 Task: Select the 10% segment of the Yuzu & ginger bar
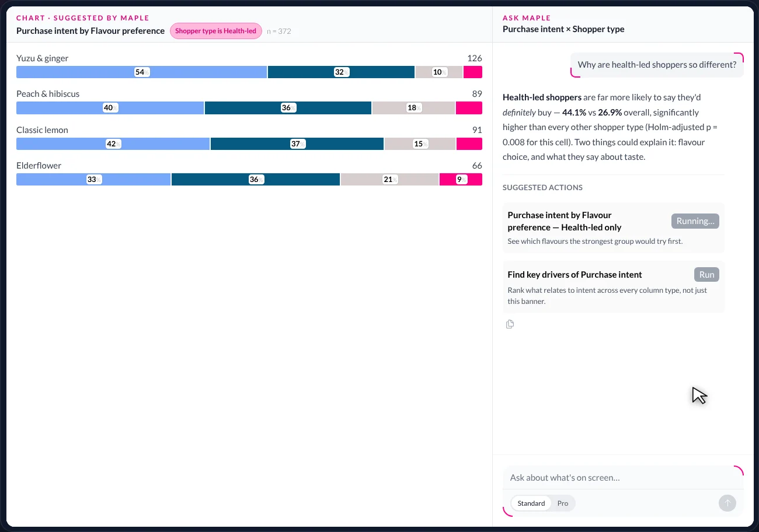(x=439, y=72)
